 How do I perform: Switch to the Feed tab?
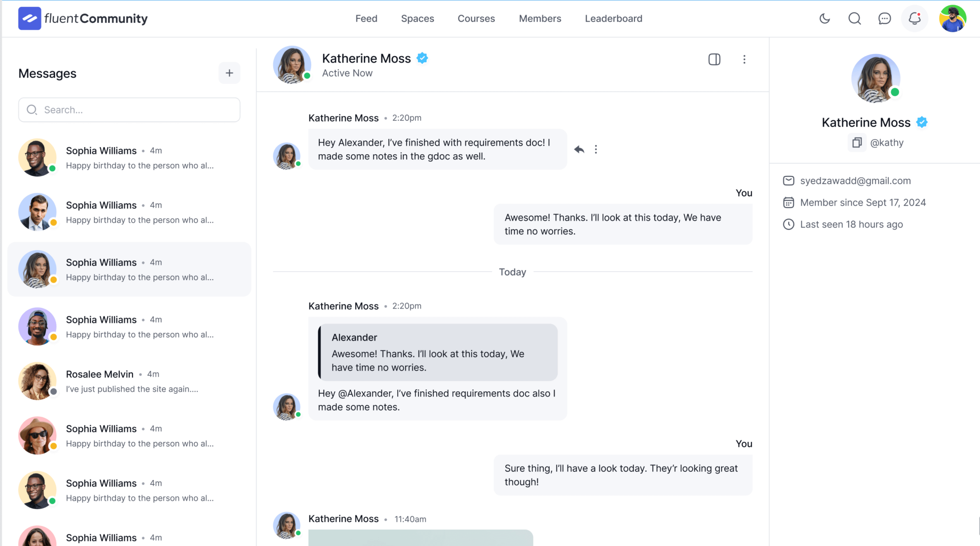(x=366, y=19)
